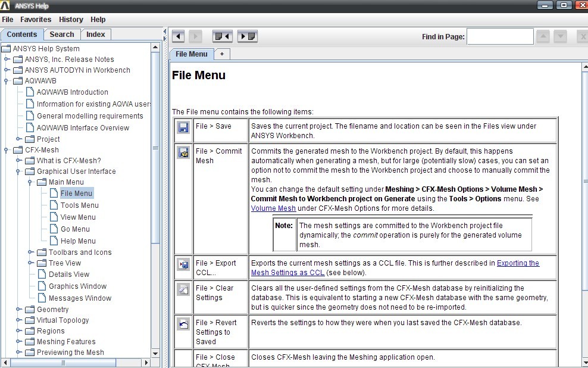
Task: Find previous match with the up arrow
Action: click(x=543, y=36)
